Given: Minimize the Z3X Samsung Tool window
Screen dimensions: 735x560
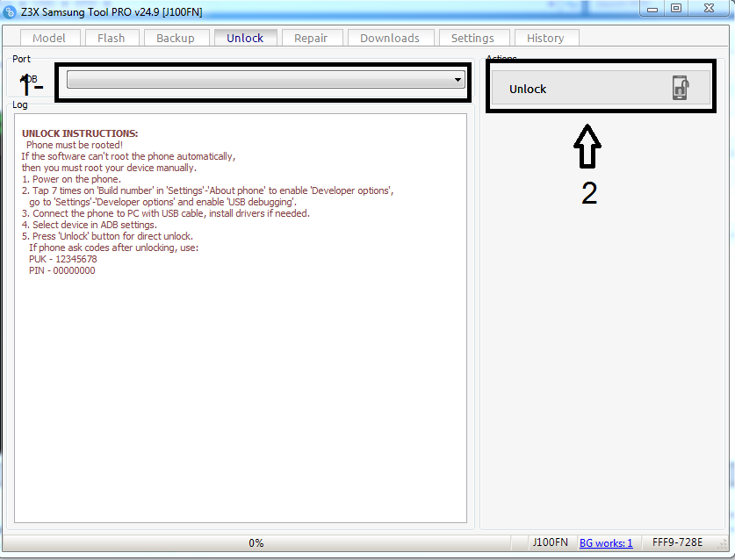Looking at the screenshot, I should pyautogui.click(x=652, y=9).
